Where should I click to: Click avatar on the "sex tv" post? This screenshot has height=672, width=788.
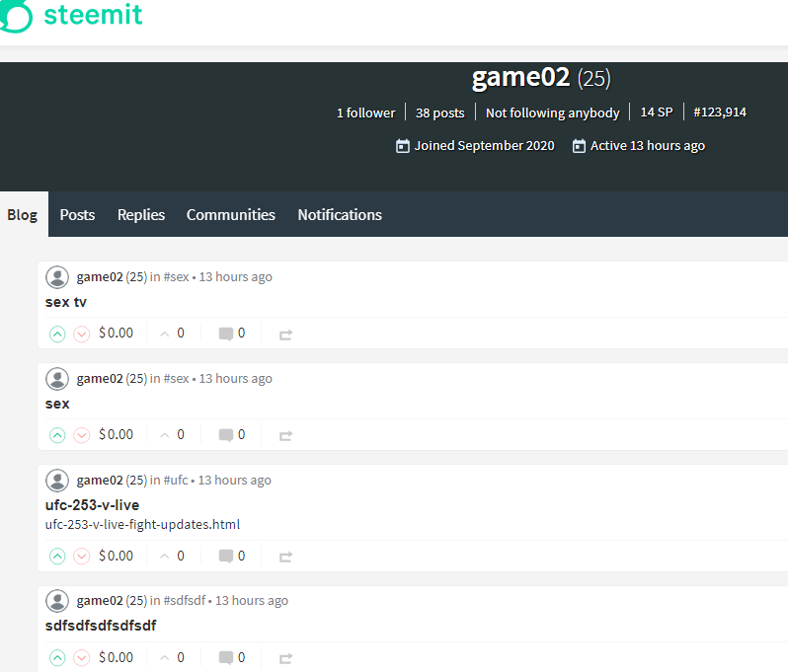click(57, 277)
